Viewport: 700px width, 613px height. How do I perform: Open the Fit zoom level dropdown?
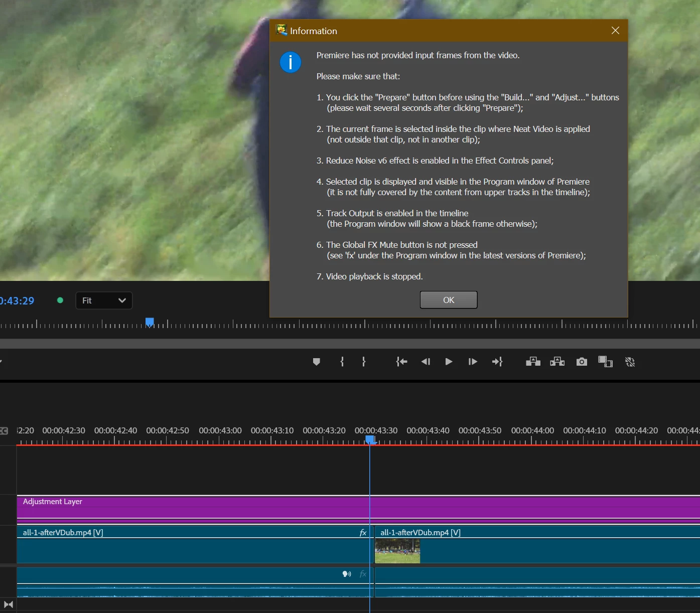coord(104,300)
